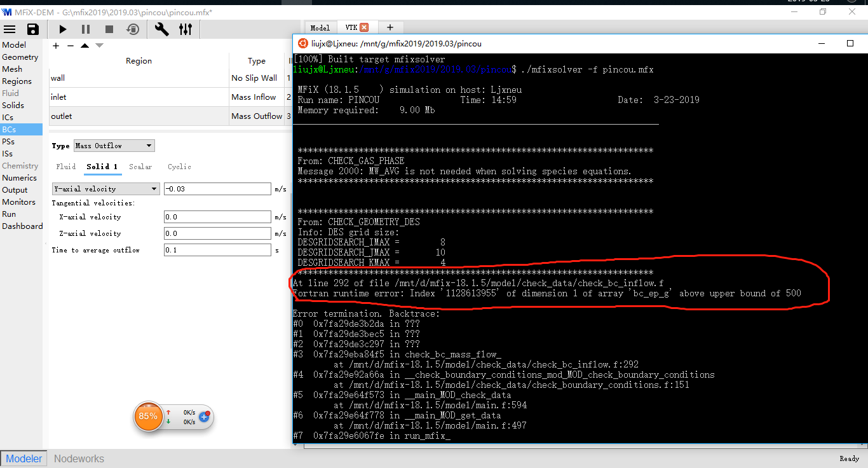Add a new boundary condition with plus
The width and height of the screenshot is (868, 468).
tap(56, 46)
